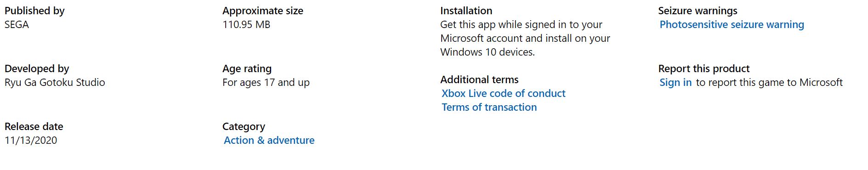Click the For ages 17 and up text
Image resolution: width=868 pixels, height=170 pixels.
pos(266,83)
